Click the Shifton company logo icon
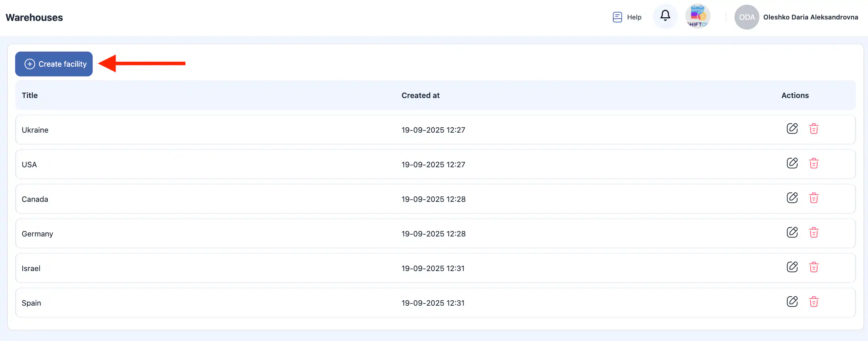 pyautogui.click(x=698, y=16)
